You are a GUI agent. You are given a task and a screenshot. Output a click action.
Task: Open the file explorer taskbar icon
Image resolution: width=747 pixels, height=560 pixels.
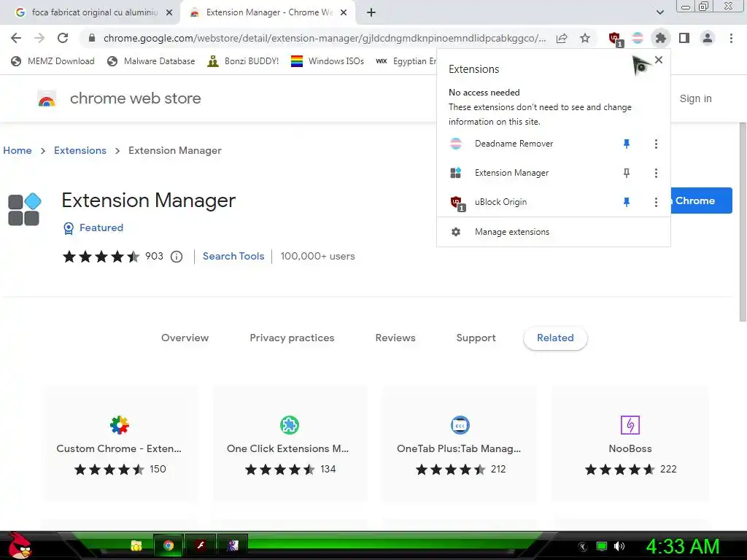coord(136,545)
